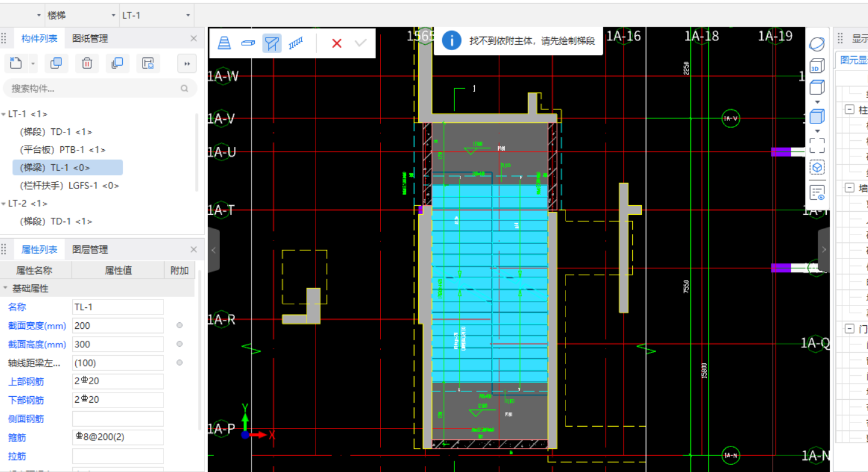
Task: Open the dropdown arrow below shaded cube
Action: (x=817, y=131)
